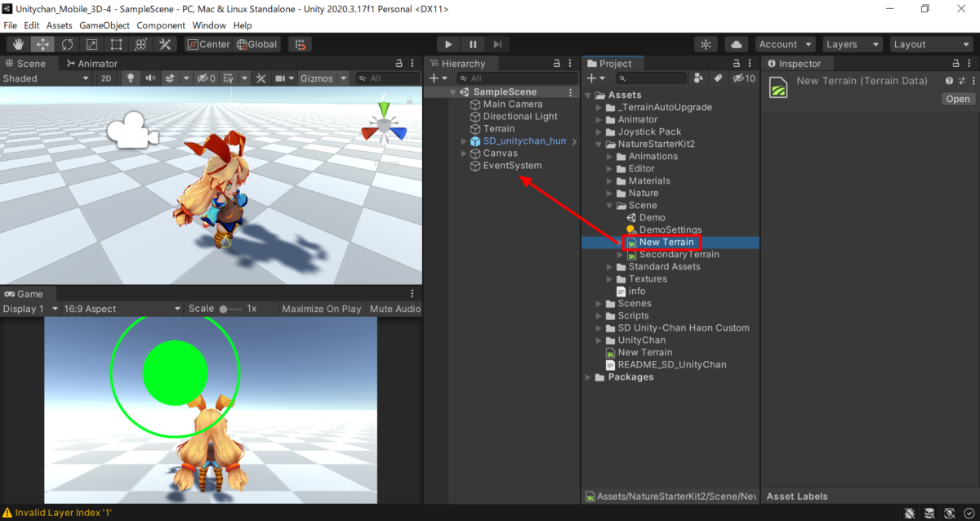Toggle scene audio speaker icon
The image size is (980, 521).
pyautogui.click(x=150, y=78)
